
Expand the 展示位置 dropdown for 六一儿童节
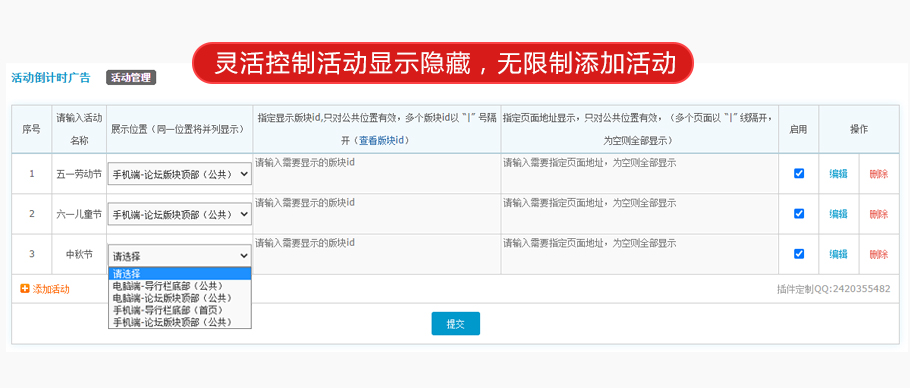point(180,214)
